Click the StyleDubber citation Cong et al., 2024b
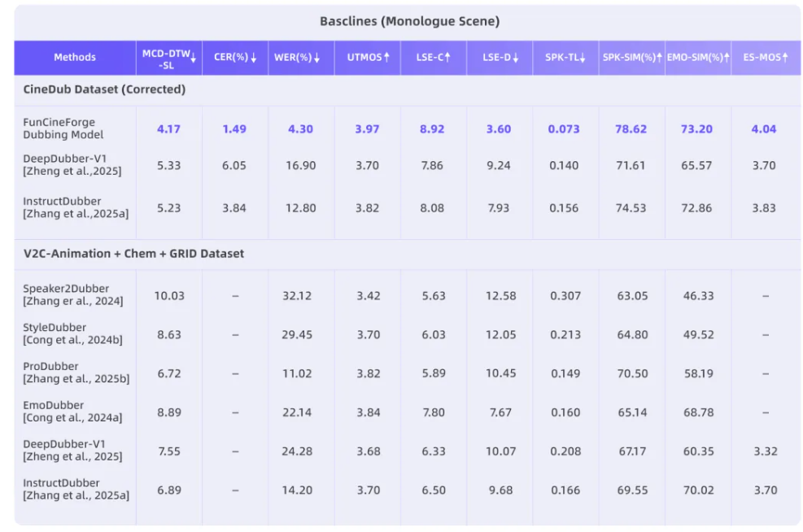The image size is (803, 532). pos(73,339)
